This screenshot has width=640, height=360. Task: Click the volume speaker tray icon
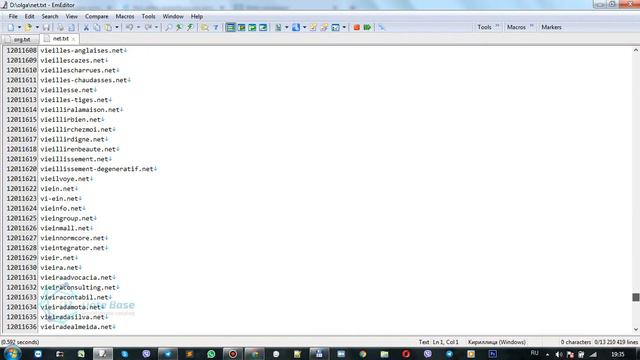559,354
